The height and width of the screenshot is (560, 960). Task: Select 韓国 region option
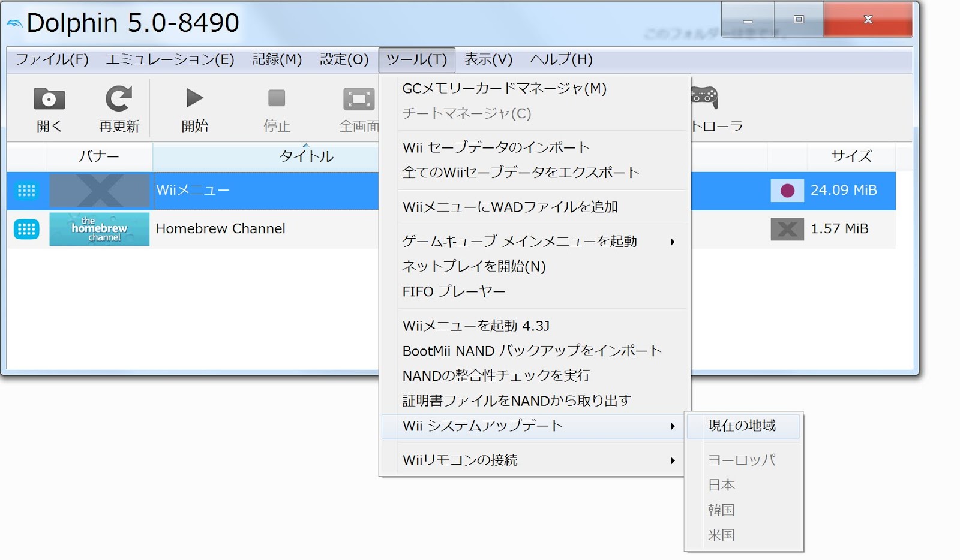(x=743, y=510)
